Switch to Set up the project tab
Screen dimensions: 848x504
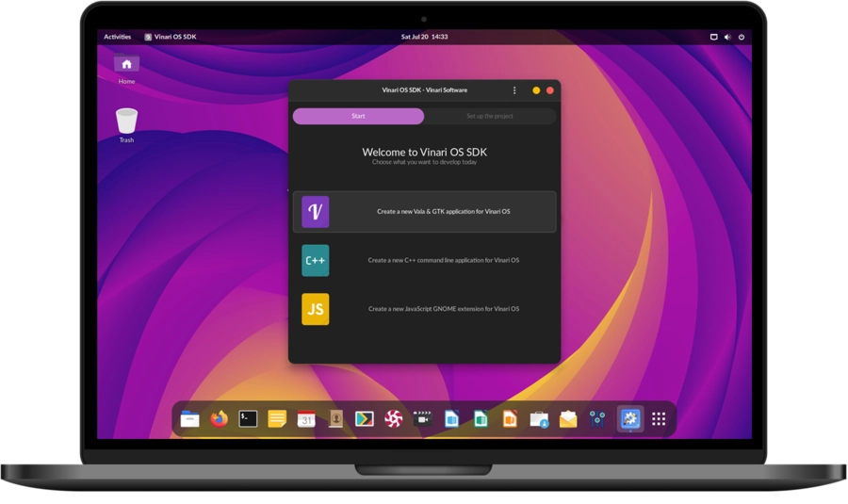click(490, 116)
